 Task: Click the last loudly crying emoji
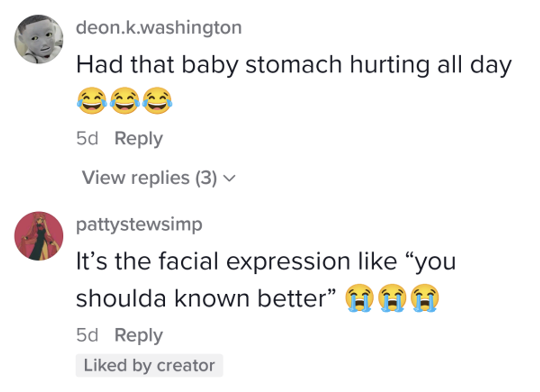[425, 299]
